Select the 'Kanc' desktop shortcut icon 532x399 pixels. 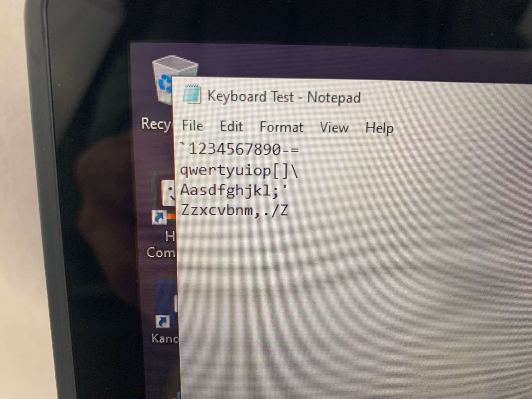tap(166, 304)
